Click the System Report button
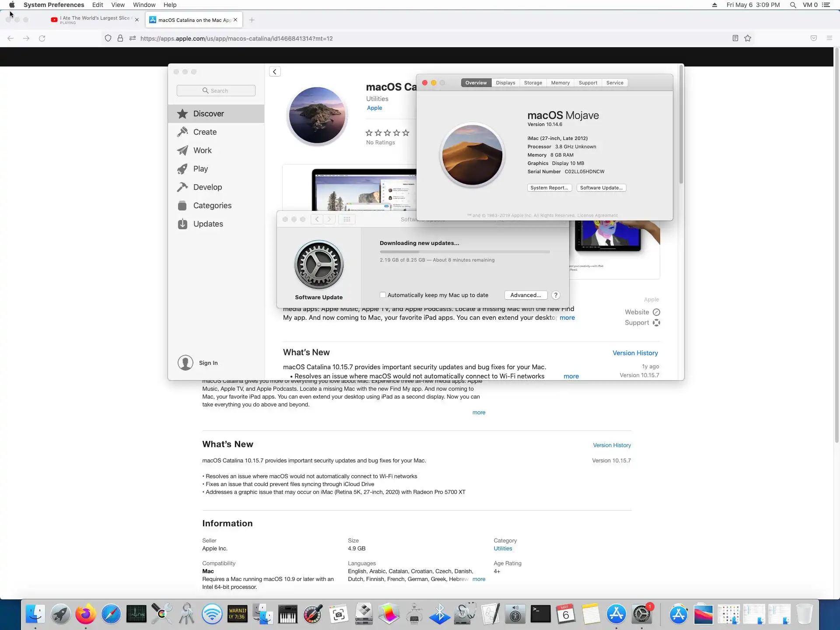The width and height of the screenshot is (840, 630). click(x=549, y=188)
